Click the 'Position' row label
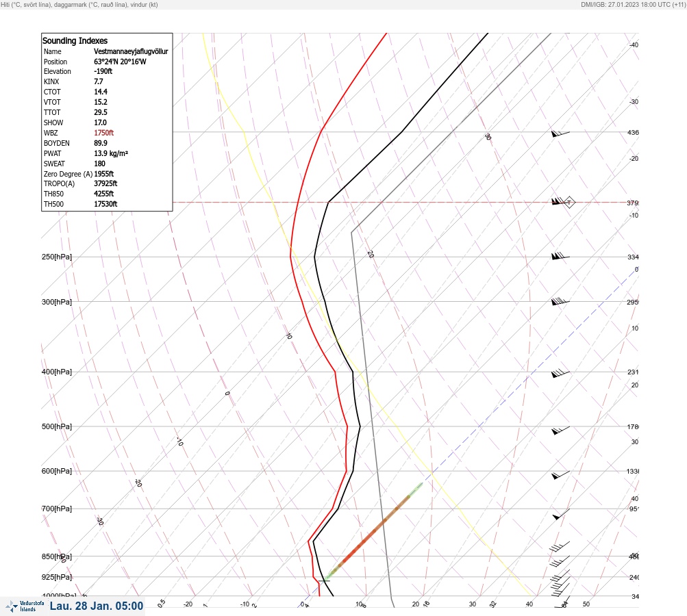The height and width of the screenshot is (616, 687). [x=55, y=62]
